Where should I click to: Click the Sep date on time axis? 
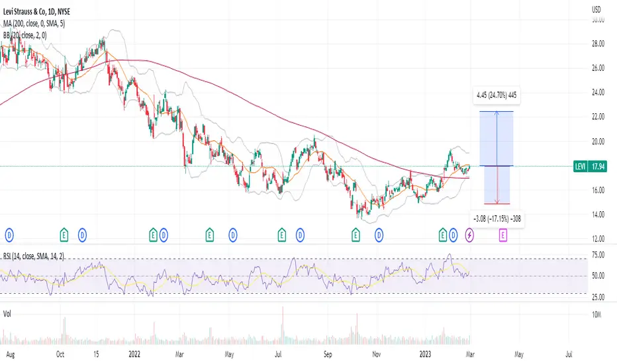(328, 355)
